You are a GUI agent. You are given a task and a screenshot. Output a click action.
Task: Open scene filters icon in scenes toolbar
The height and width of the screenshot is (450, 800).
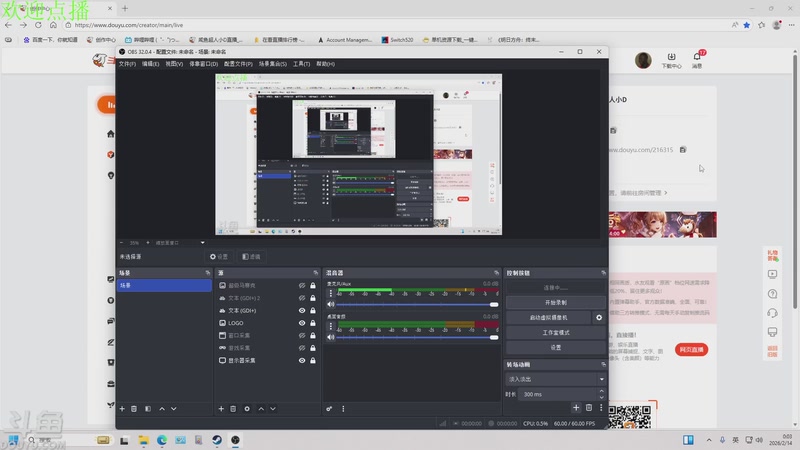[148, 409]
